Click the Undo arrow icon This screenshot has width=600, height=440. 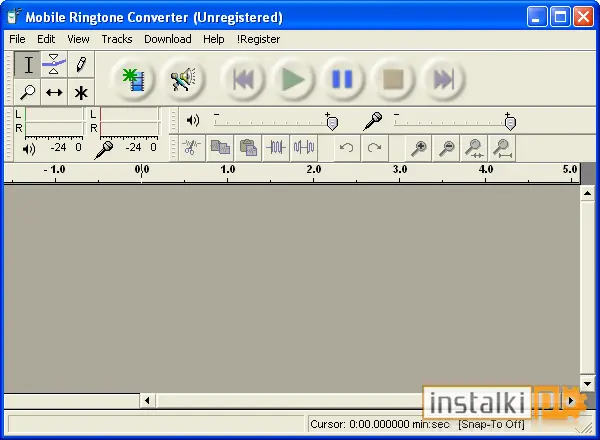tap(347, 147)
